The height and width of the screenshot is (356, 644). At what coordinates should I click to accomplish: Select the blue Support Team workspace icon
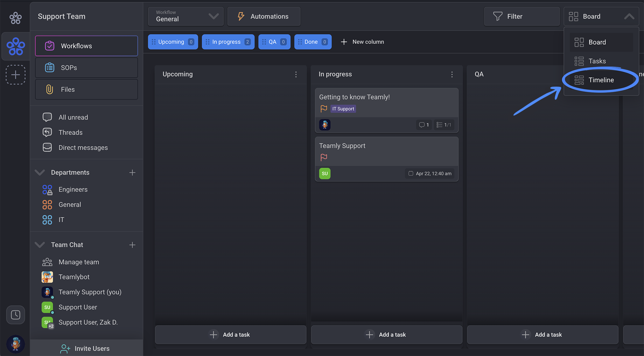[16, 47]
